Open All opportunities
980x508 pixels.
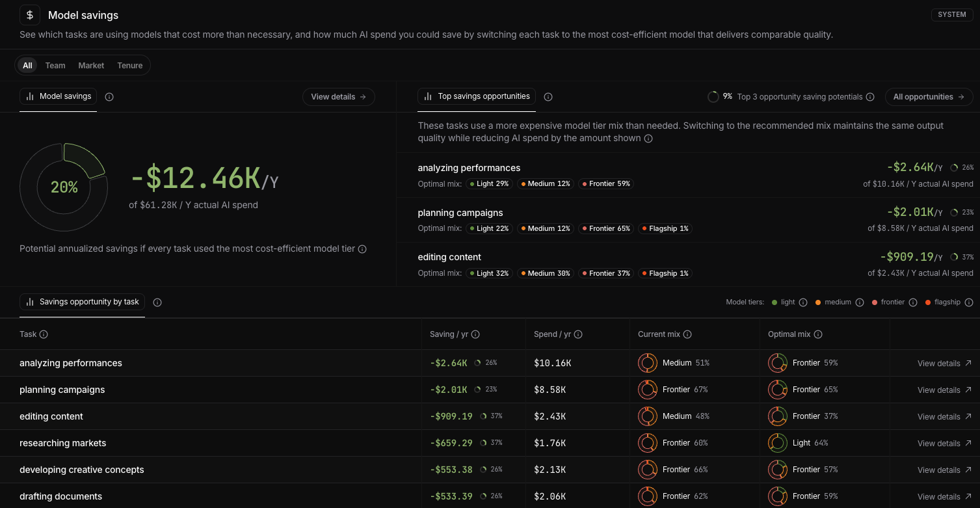pyautogui.click(x=929, y=97)
